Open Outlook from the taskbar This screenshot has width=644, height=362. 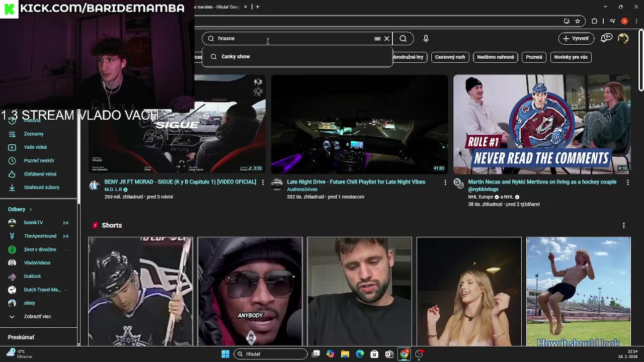click(389, 354)
